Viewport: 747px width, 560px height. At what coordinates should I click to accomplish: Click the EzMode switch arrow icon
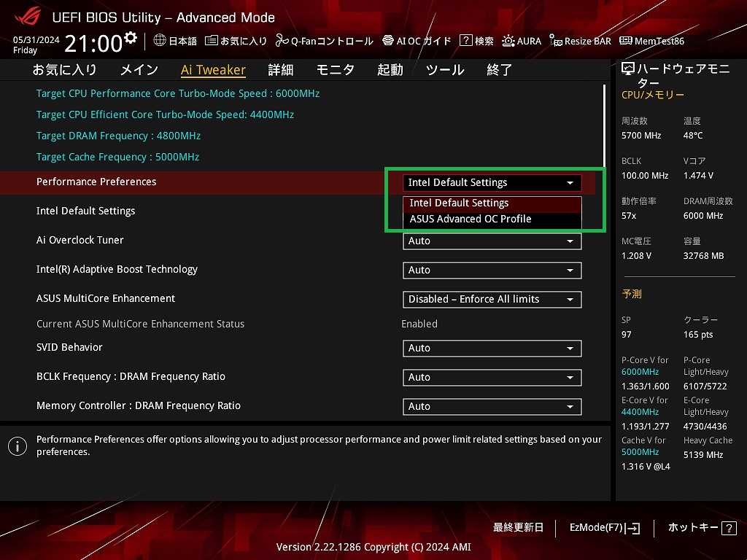point(632,528)
